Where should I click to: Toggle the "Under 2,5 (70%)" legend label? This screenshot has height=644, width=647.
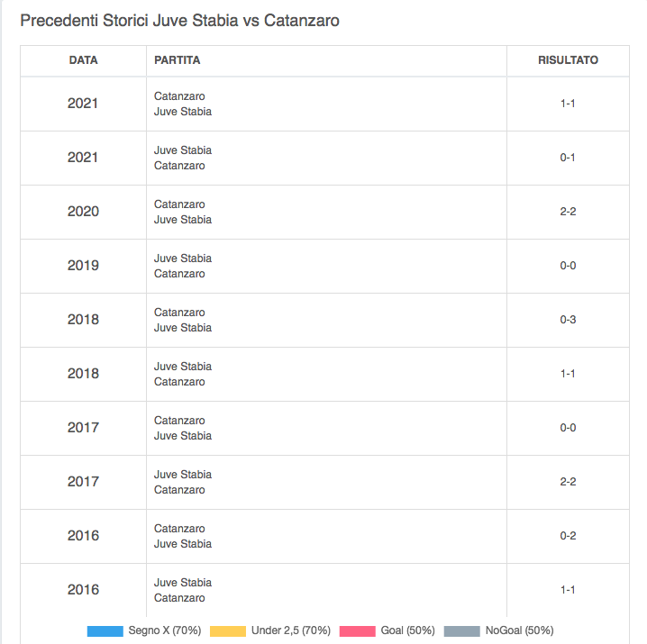click(x=291, y=630)
